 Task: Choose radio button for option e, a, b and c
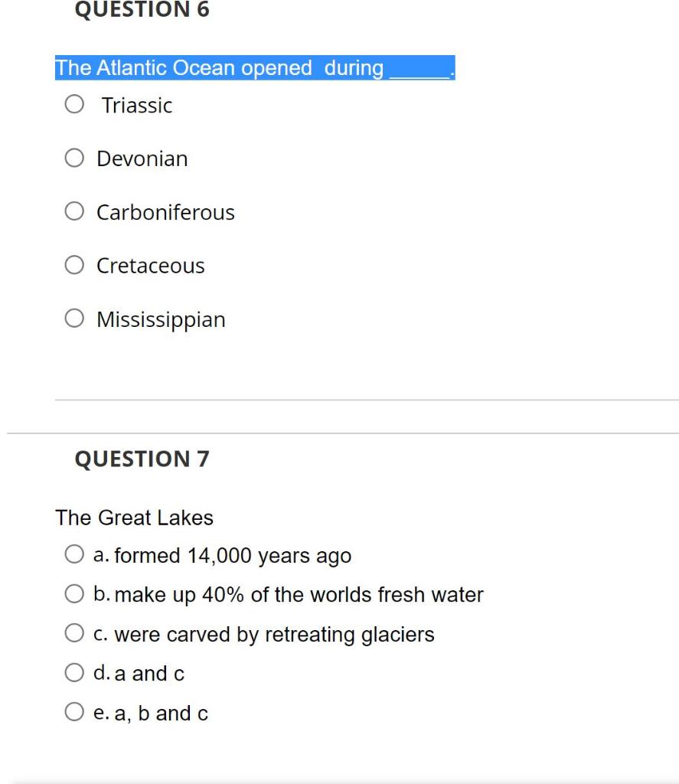[x=74, y=713]
